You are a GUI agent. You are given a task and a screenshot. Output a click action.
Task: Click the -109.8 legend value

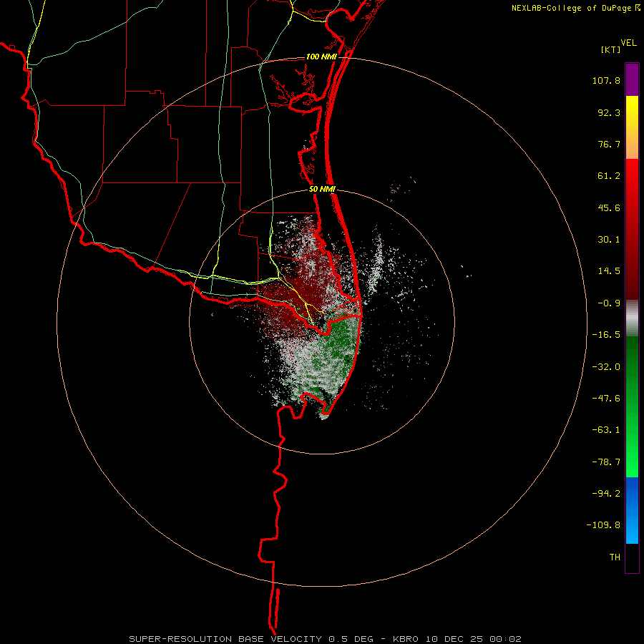point(603,525)
